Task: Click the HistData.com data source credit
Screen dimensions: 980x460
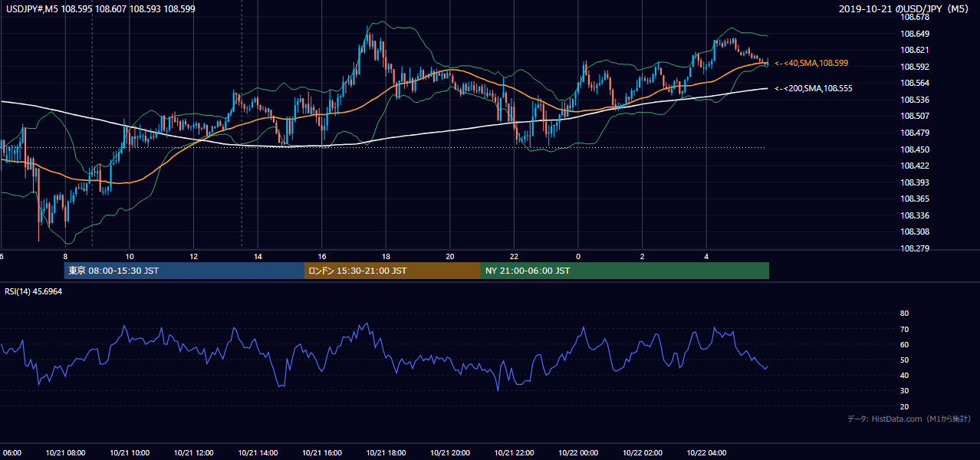Action: (909, 419)
